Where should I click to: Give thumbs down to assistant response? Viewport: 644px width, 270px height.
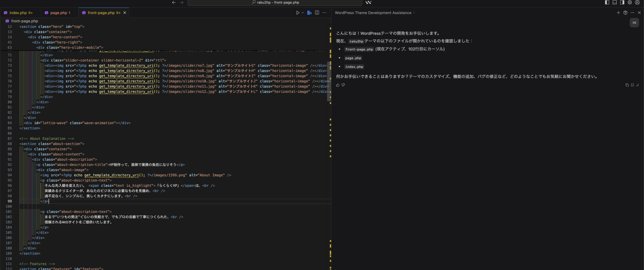[x=343, y=85]
